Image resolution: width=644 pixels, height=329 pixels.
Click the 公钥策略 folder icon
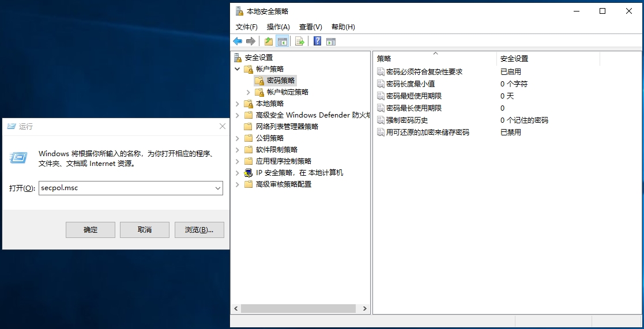(x=248, y=138)
